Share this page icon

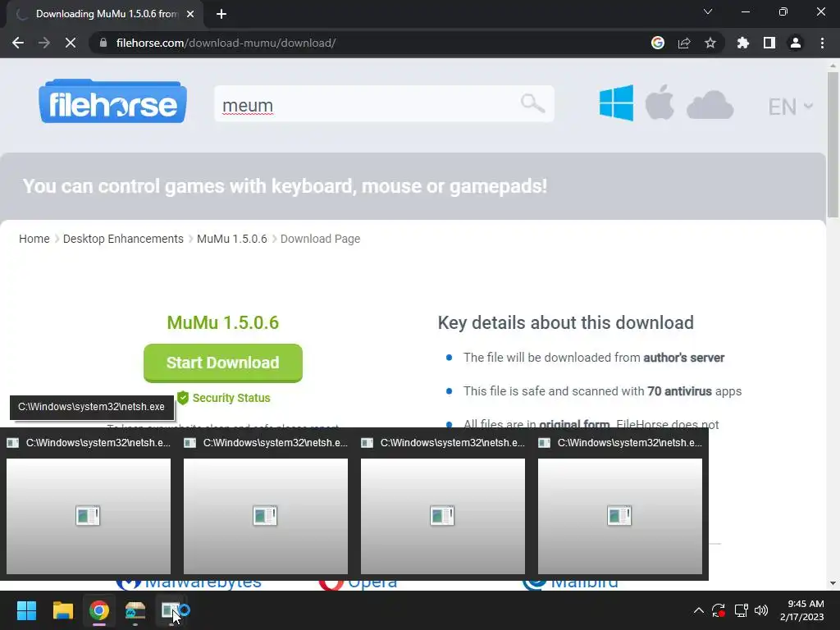click(x=684, y=43)
